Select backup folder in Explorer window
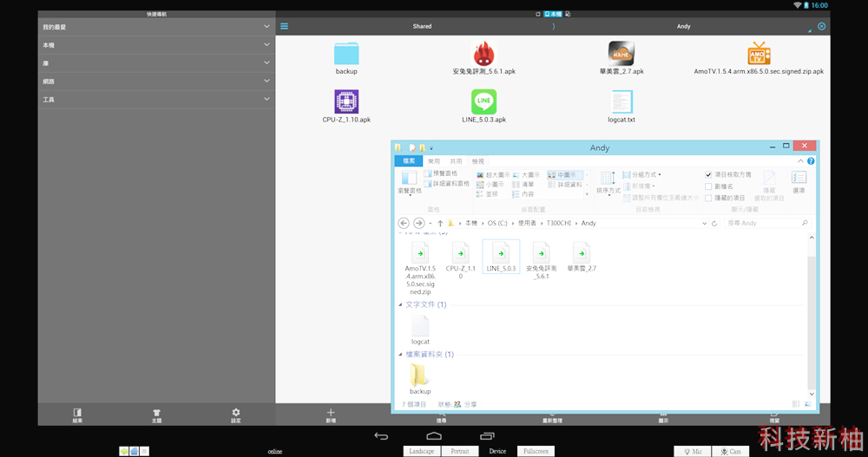 [420, 379]
